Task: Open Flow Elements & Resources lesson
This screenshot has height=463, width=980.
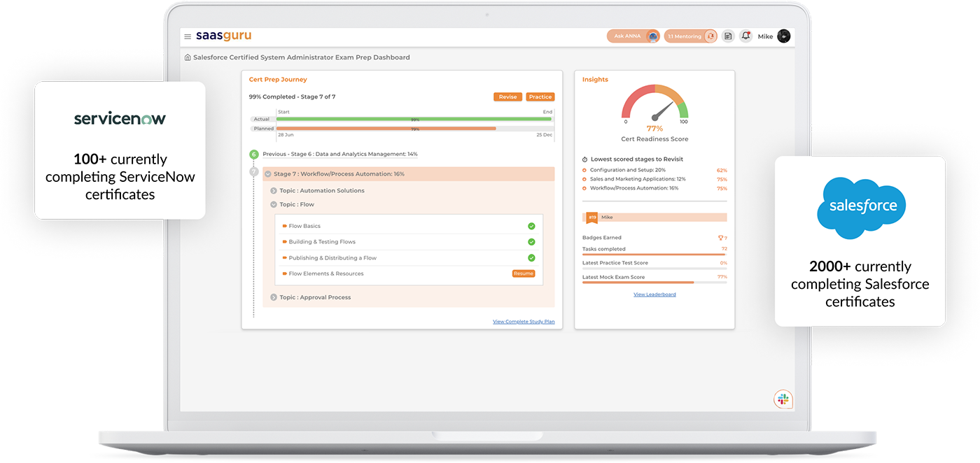Action: click(326, 274)
